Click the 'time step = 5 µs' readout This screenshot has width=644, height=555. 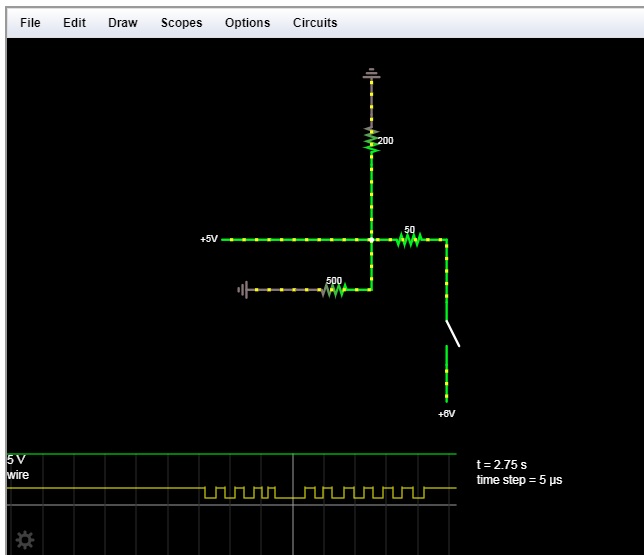[519, 480]
